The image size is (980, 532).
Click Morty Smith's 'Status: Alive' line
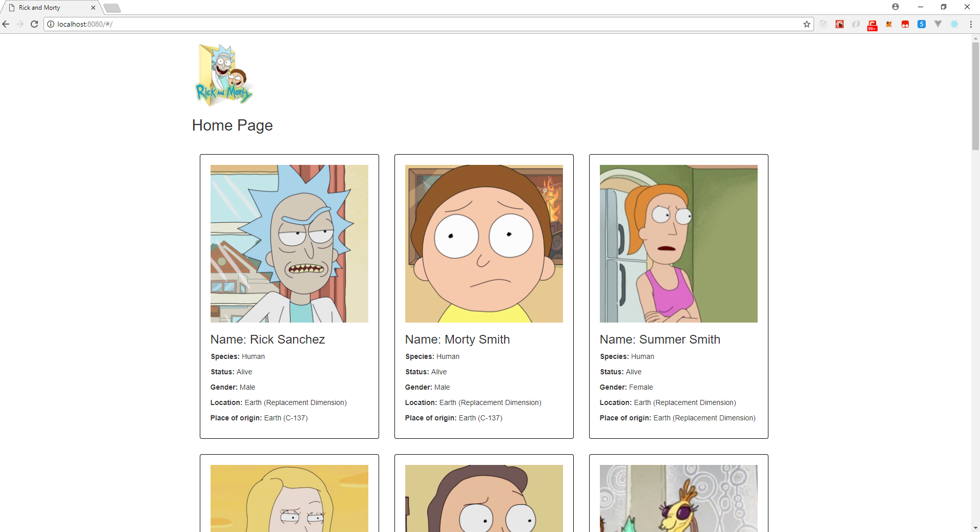[x=426, y=372]
